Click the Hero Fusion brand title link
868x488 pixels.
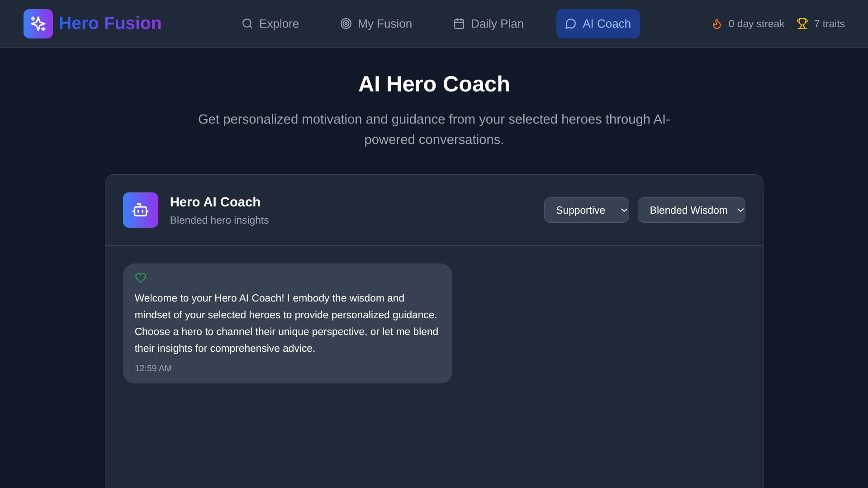coord(110,24)
